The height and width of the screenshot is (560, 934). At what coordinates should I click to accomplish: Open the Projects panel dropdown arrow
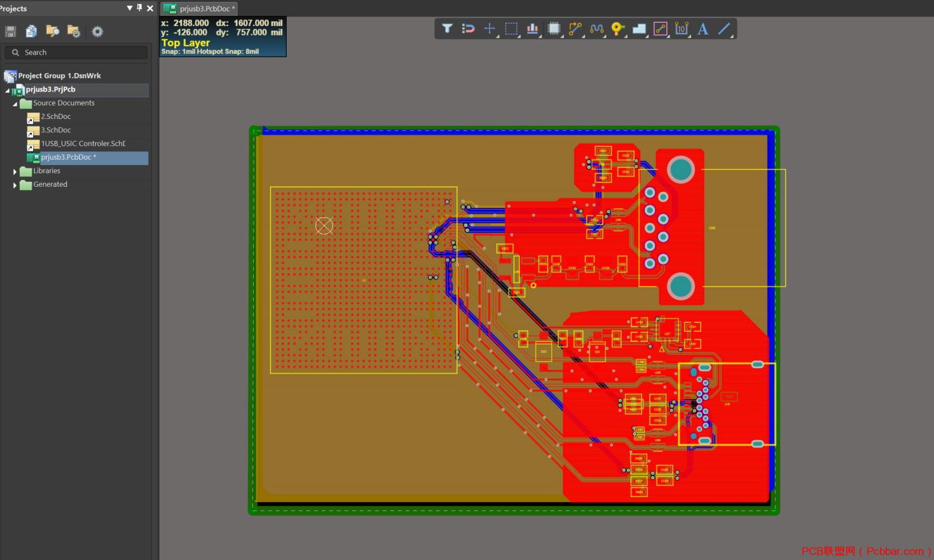pos(130,8)
